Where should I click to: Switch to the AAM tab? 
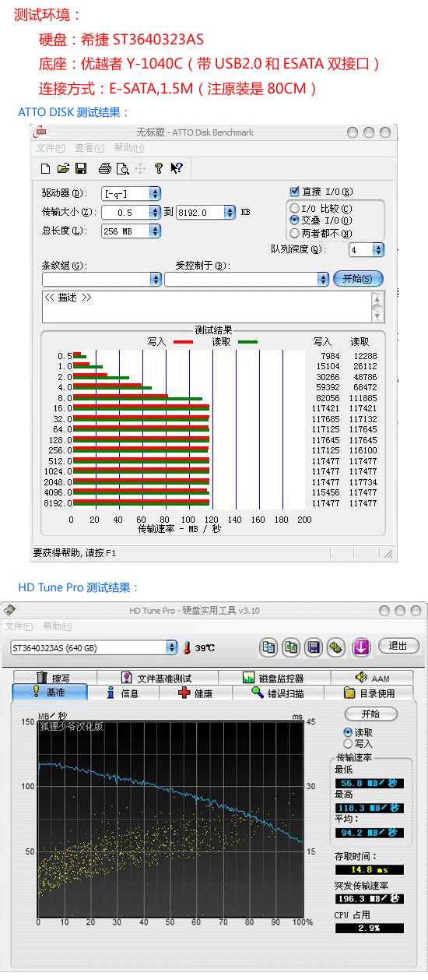tap(373, 679)
